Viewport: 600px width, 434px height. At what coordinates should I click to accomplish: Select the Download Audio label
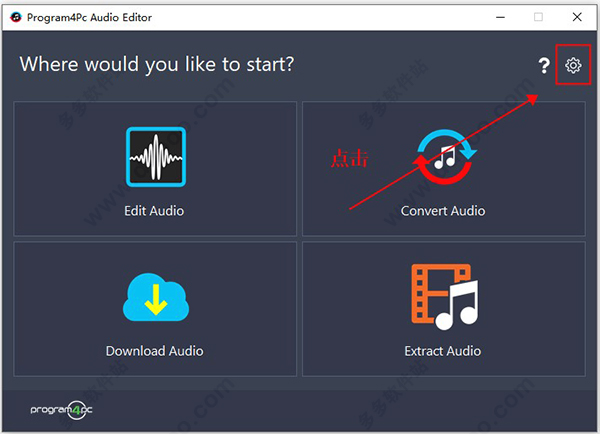(x=155, y=351)
